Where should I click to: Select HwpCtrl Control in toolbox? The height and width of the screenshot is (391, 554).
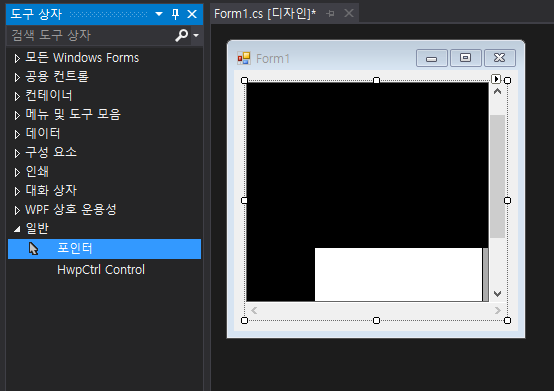[101, 270]
